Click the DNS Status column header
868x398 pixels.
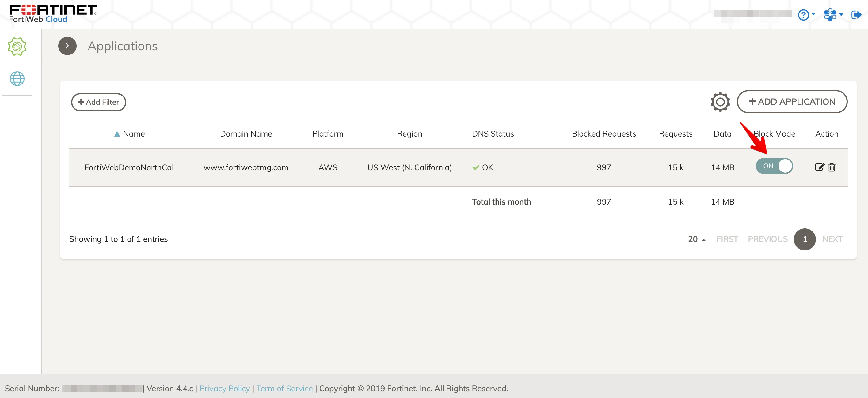[493, 134]
